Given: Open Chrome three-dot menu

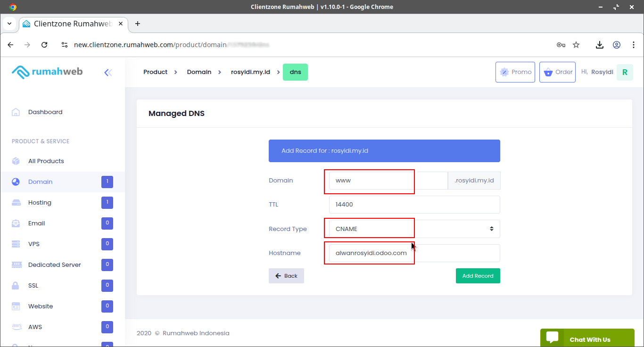Looking at the screenshot, I should pos(633,45).
